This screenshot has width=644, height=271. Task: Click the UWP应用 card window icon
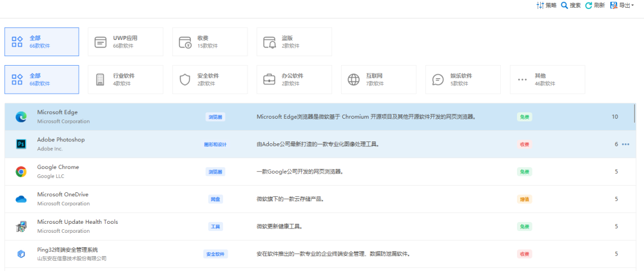coord(101,42)
